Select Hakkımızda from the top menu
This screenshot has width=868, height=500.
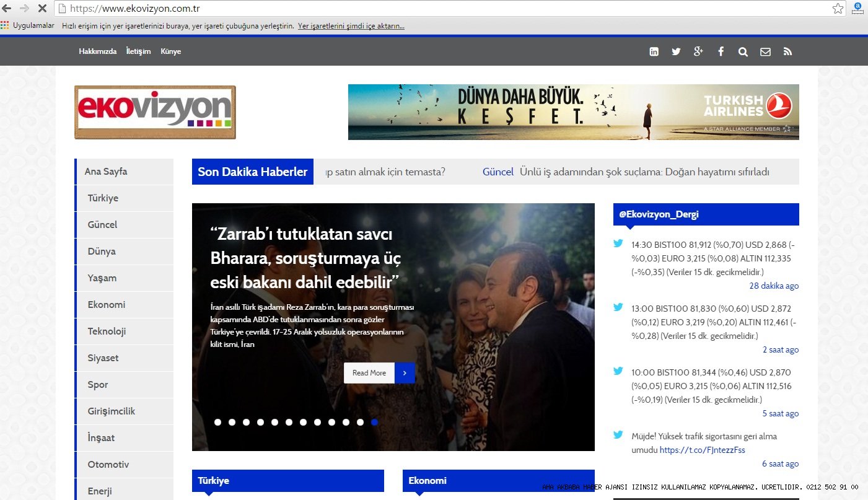coord(97,51)
